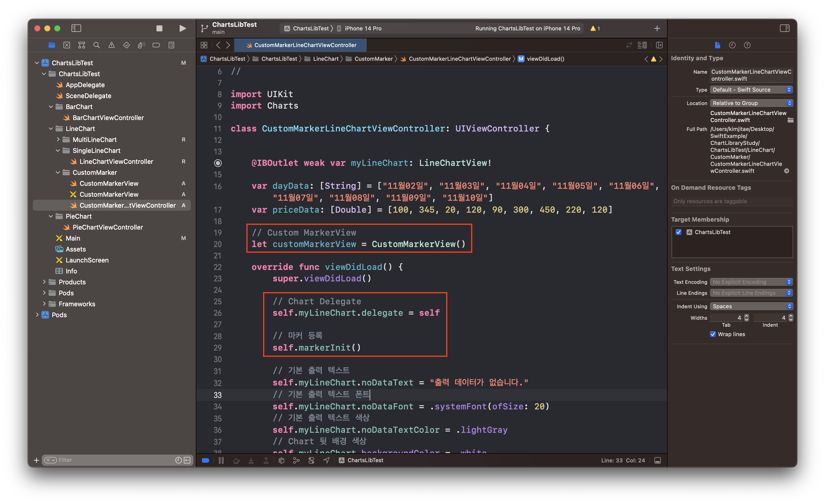Image resolution: width=825 pixels, height=504 pixels.
Task: Pause program execution in debug bar
Action: click(x=221, y=460)
